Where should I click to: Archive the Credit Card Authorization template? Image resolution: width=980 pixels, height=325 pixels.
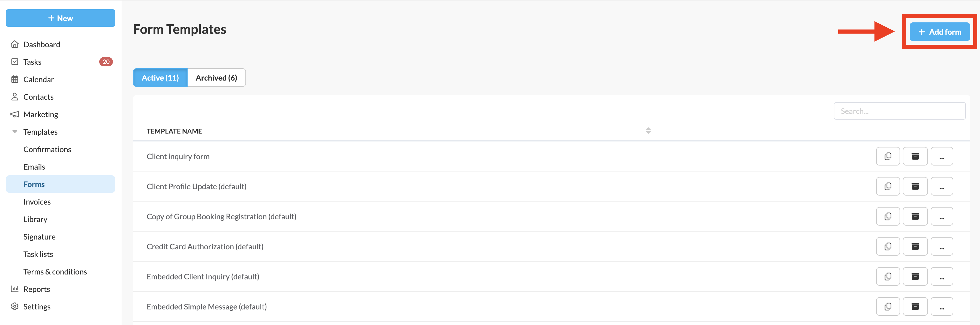[915, 247]
